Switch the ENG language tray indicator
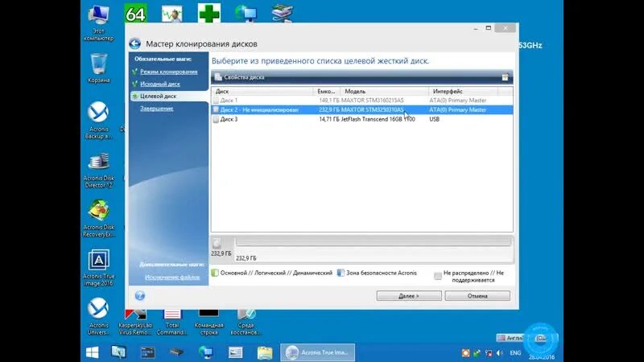The height and width of the screenshot is (362, 644). point(515,353)
